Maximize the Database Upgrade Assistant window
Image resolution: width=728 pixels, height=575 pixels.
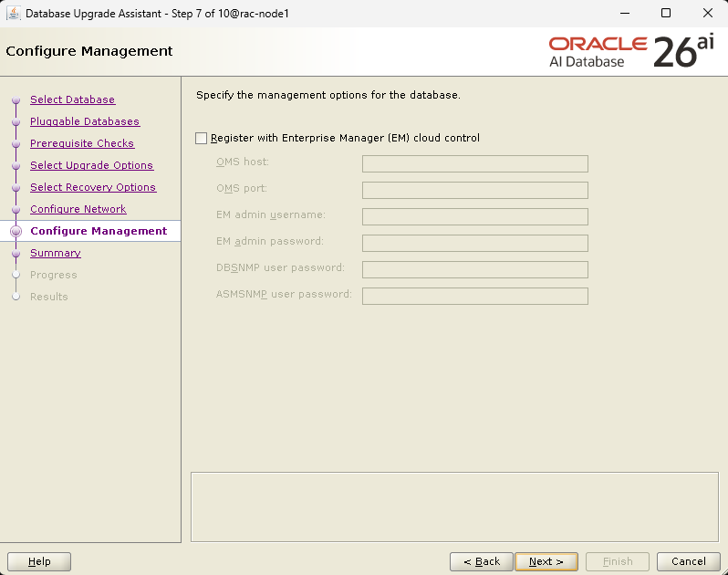666,13
